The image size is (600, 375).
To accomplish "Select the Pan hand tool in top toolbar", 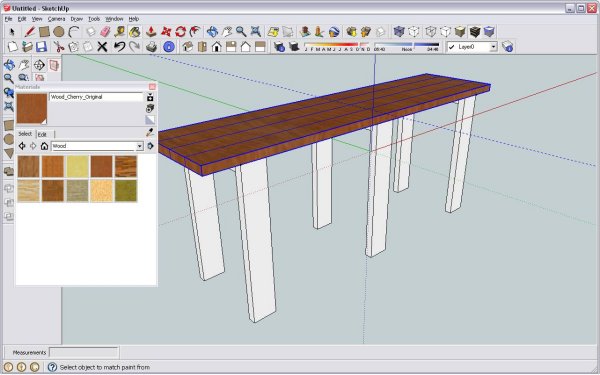I will [x=227, y=32].
